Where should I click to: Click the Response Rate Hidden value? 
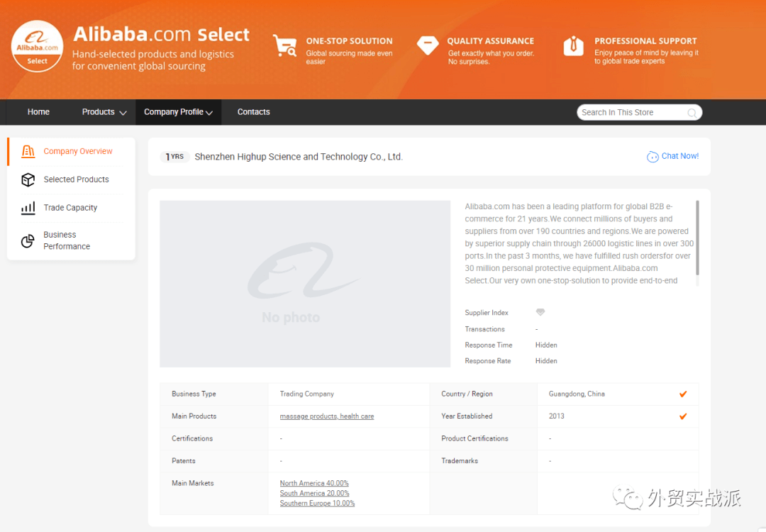click(546, 361)
